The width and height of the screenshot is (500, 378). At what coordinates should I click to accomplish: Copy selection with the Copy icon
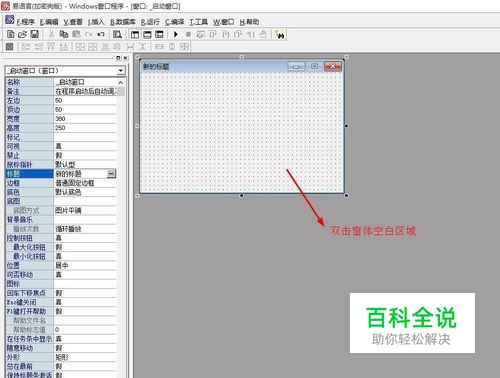[x=64, y=34]
